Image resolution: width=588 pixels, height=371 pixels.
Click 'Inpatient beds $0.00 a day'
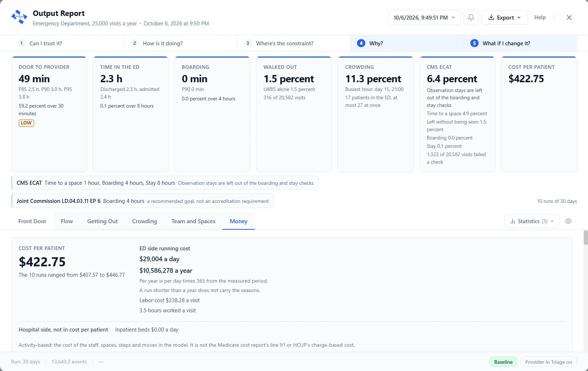147,330
